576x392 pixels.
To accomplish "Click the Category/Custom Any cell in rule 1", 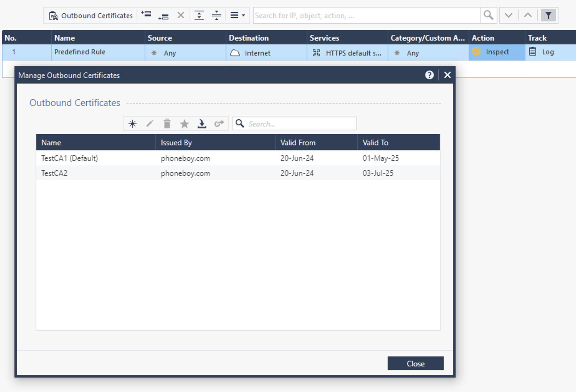I will pos(429,53).
